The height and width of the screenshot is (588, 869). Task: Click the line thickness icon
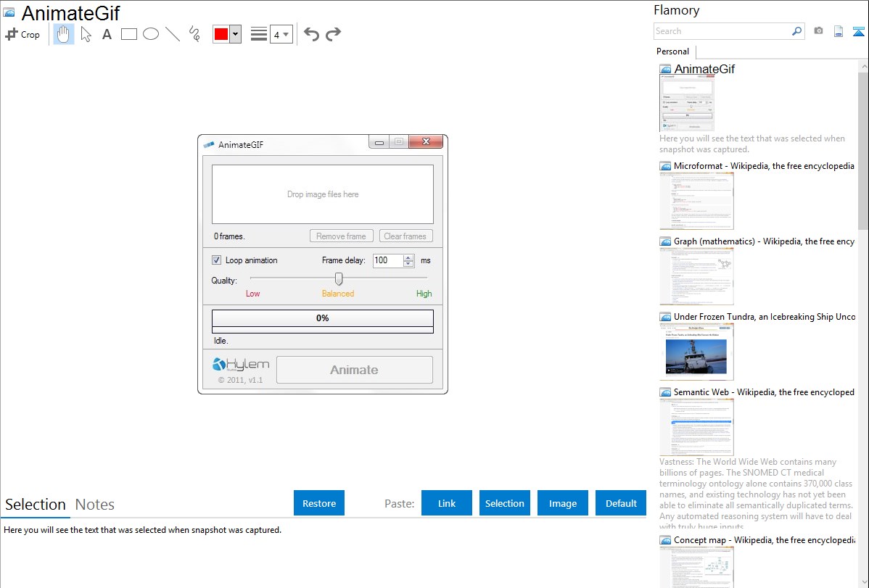click(x=259, y=34)
